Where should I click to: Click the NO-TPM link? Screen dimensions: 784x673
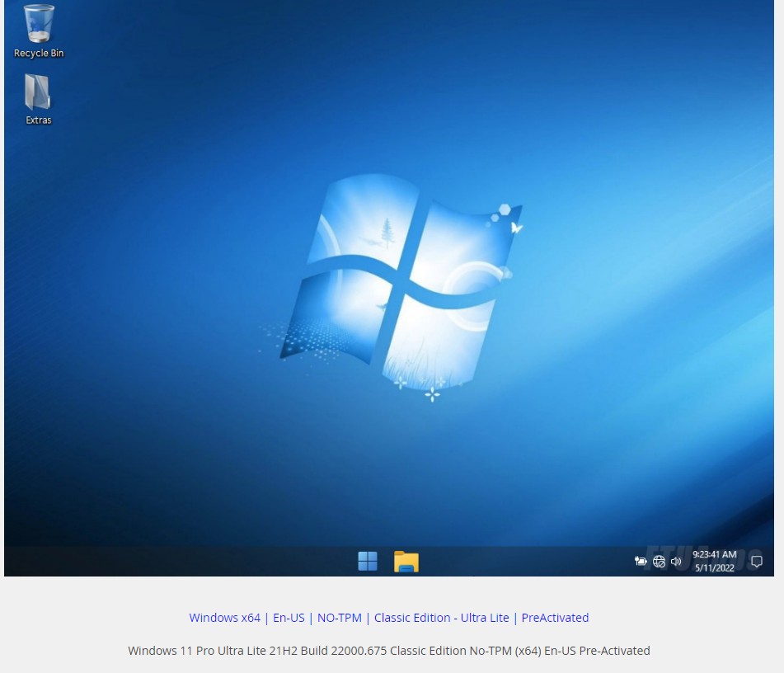339,618
